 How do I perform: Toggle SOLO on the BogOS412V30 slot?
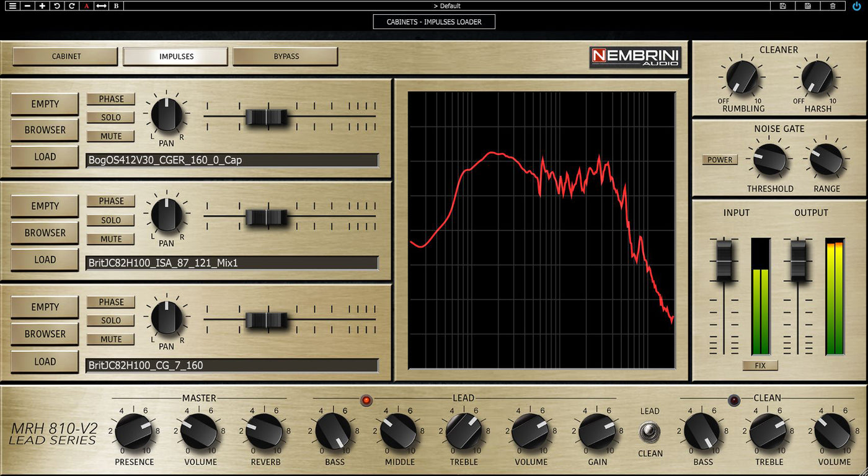(x=111, y=118)
